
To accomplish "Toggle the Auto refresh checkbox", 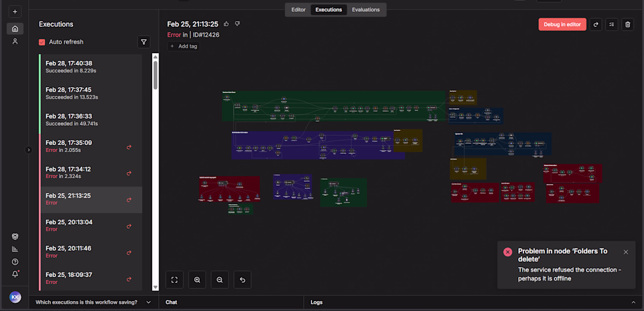I will [42, 42].
